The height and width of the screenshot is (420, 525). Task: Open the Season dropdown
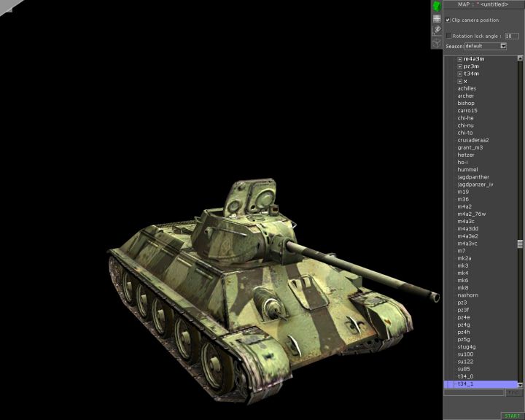coord(503,46)
